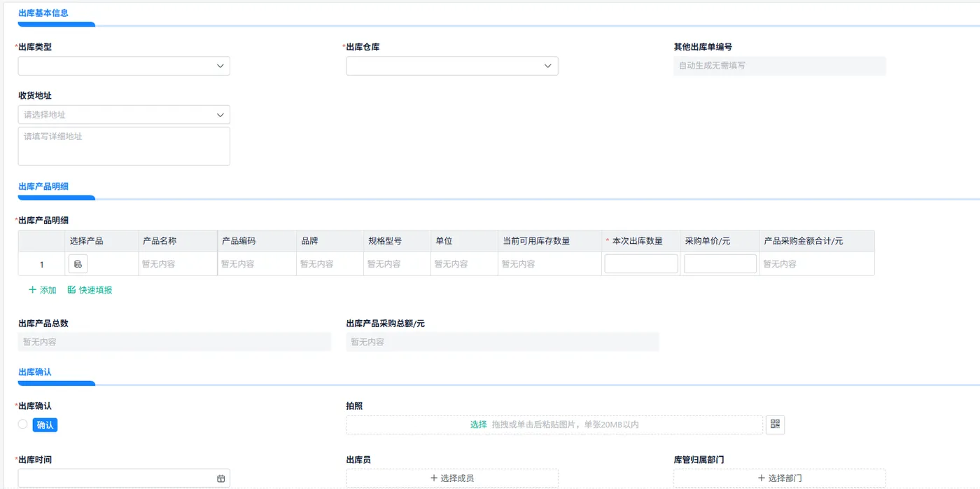Click 选择 to upload a photo
Screen dimensions: 980x489
click(478, 425)
